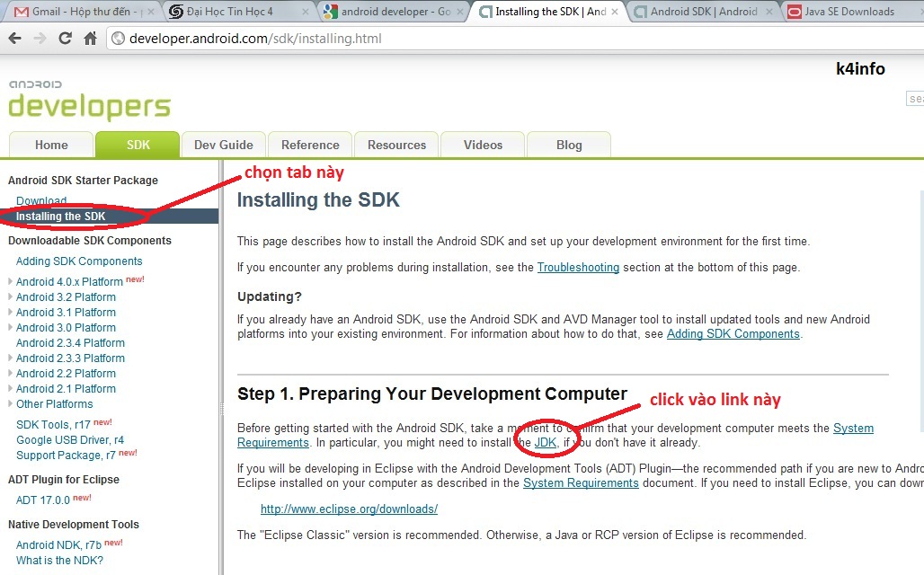924x575 pixels.
Task: Open the Other Platforms link
Action: [54, 404]
